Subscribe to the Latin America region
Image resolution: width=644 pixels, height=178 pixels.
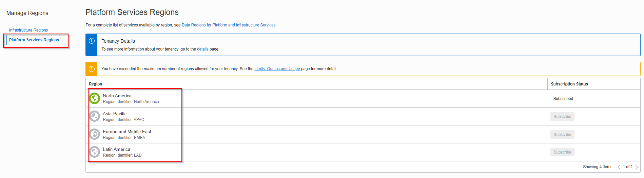click(562, 152)
